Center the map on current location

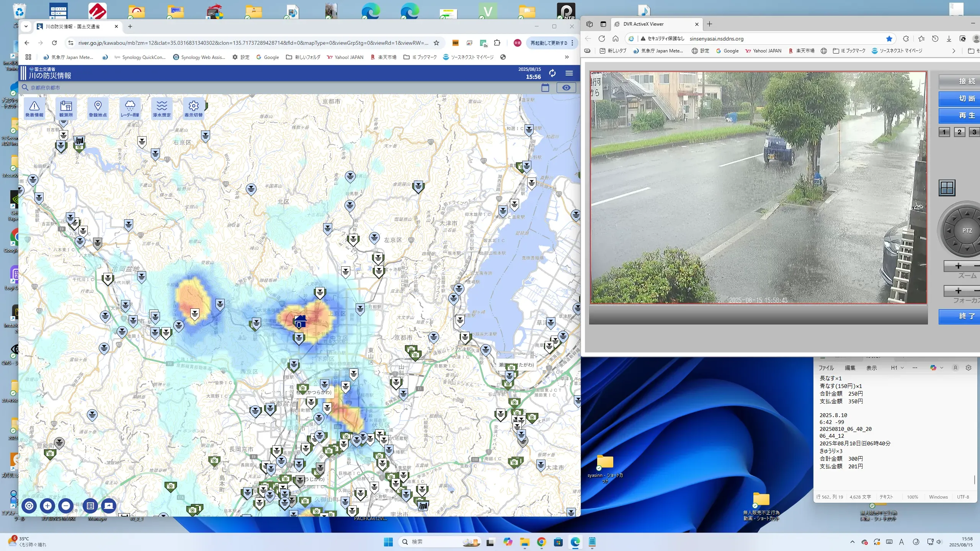[29, 506]
